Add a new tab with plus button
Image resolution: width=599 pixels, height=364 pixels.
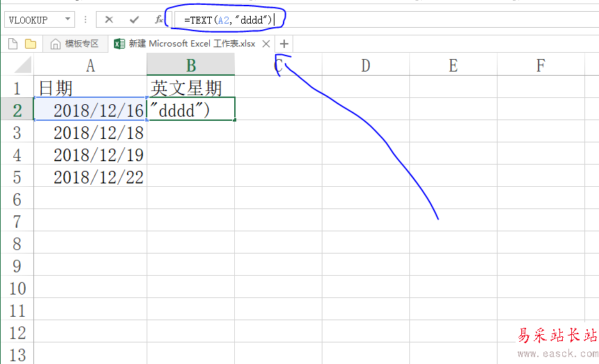tap(284, 44)
